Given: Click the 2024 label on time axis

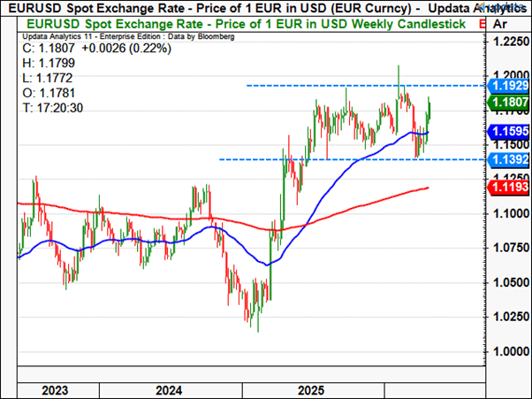Looking at the screenshot, I should pyautogui.click(x=168, y=389).
